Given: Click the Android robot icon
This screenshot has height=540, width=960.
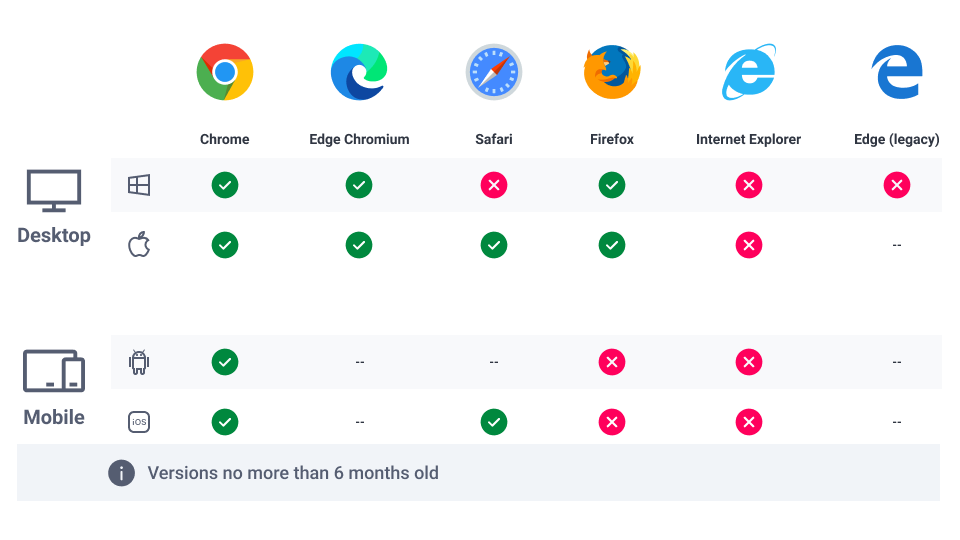Looking at the screenshot, I should tap(139, 362).
